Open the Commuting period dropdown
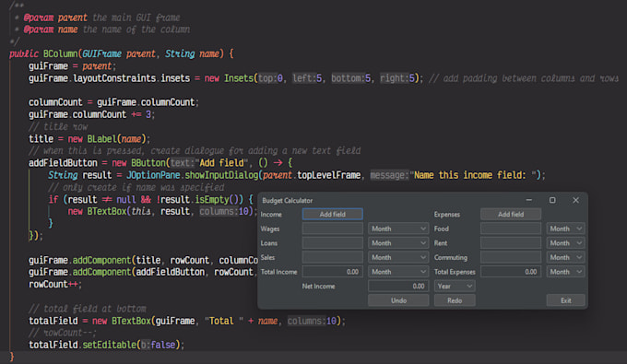This screenshot has width=627, height=364. [x=566, y=257]
